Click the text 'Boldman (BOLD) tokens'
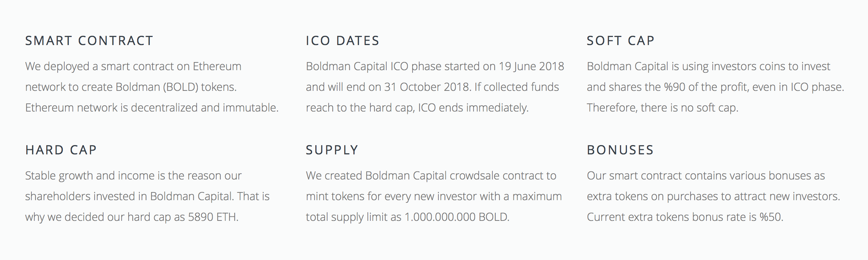Viewport: 868px width, 260px height. [175, 87]
